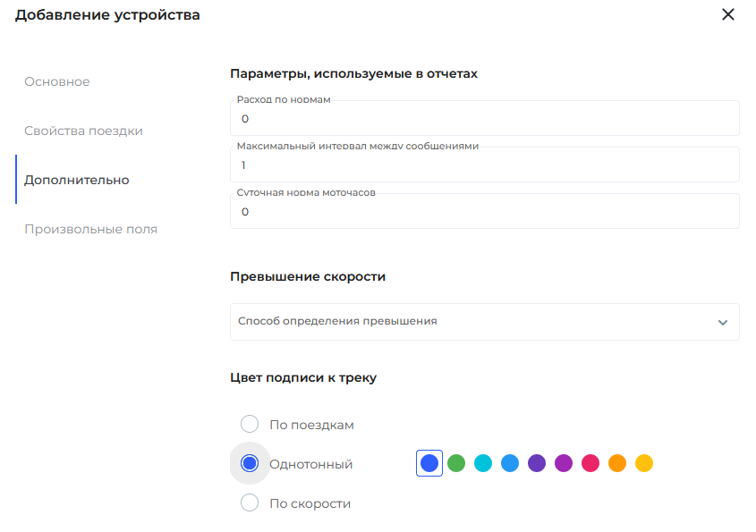Viewport: 756px width, 532px height.
Task: Choose the pink-red color swatch
Action: [590, 463]
